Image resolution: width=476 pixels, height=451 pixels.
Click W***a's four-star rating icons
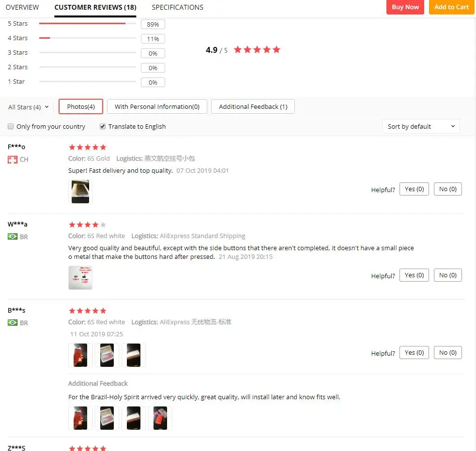(x=88, y=225)
